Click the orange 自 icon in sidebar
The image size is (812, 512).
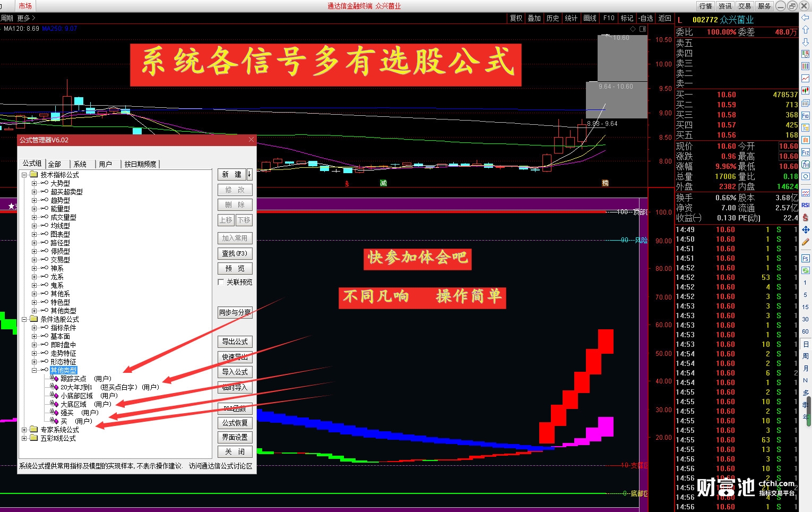click(x=805, y=140)
